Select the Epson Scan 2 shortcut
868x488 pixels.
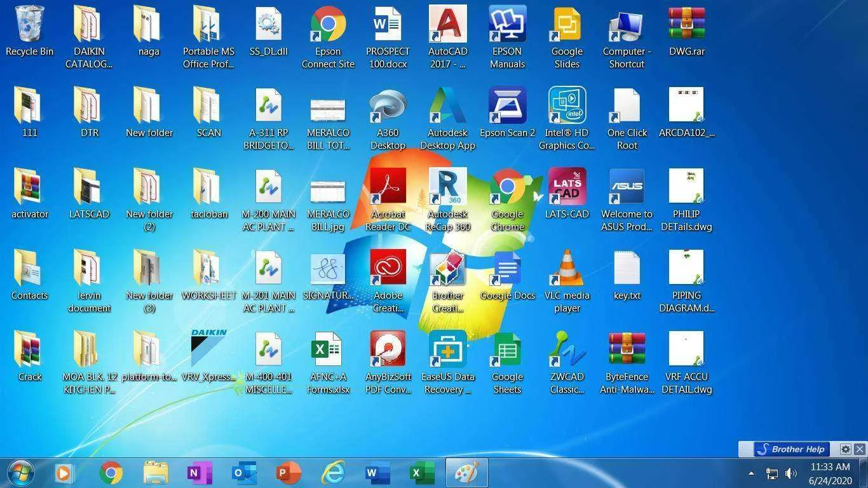(x=507, y=113)
